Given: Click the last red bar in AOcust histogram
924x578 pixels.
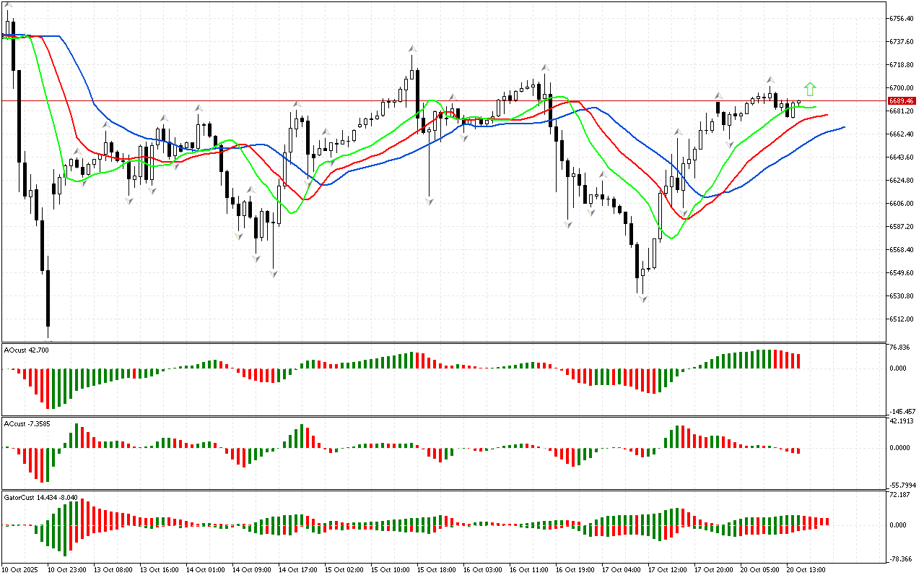Looking at the screenshot, I should (x=798, y=361).
